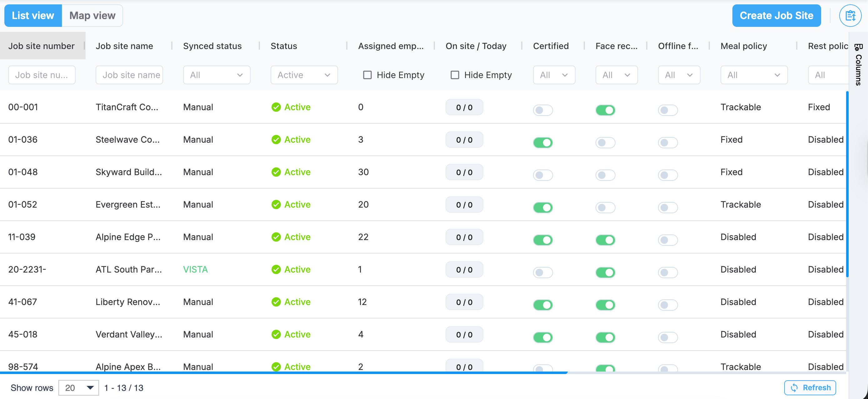Expand the Synced status filter dropdown
This screenshot has height=399, width=868.
pos(216,75)
